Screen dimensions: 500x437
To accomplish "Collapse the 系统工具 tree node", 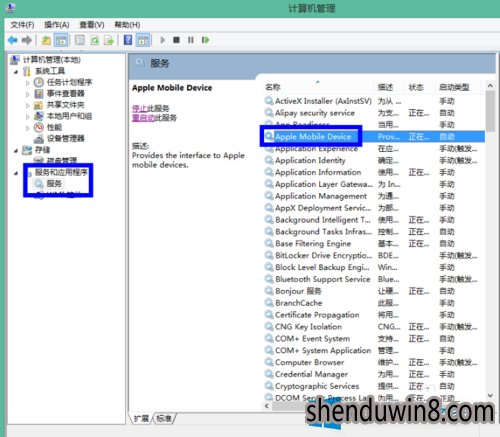I will pos(16,71).
